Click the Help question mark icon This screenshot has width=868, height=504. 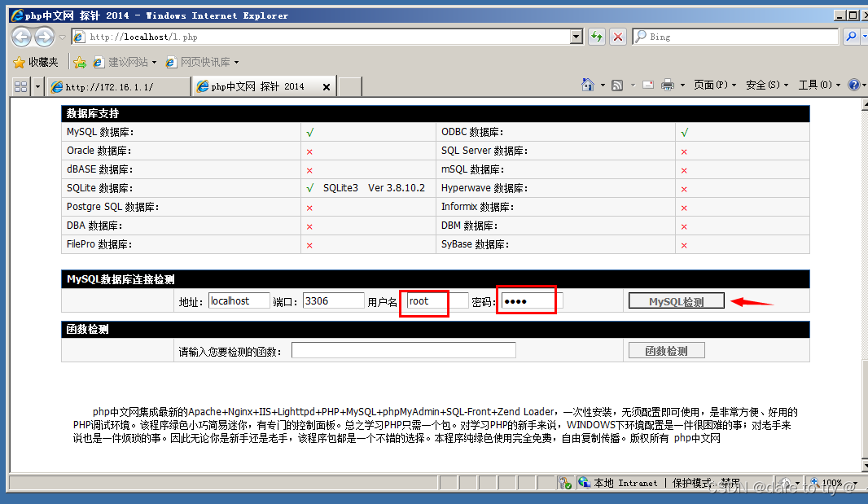point(853,85)
